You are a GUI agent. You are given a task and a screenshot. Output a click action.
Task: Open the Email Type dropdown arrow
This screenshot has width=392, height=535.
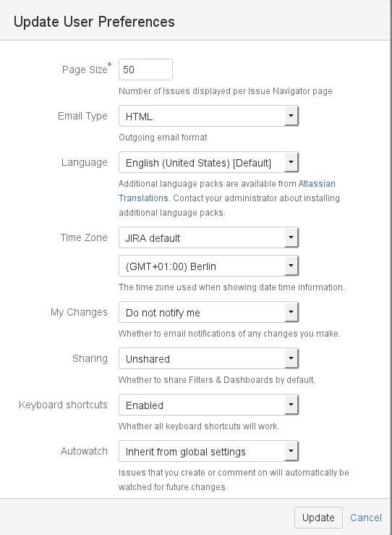(291, 116)
